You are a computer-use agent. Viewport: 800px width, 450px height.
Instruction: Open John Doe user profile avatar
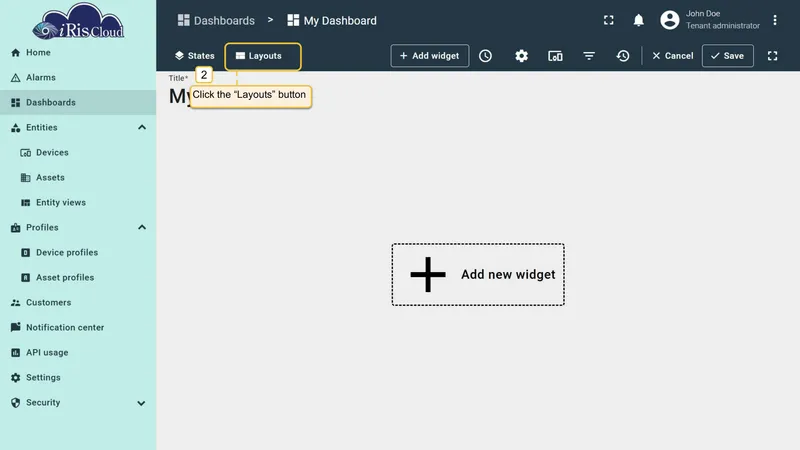[x=670, y=20]
